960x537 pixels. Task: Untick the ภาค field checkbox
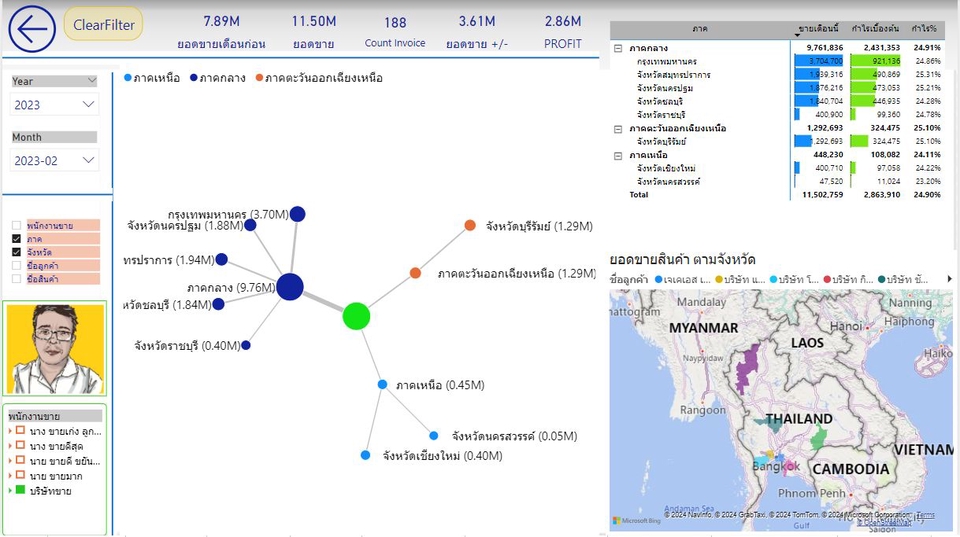pos(17,239)
